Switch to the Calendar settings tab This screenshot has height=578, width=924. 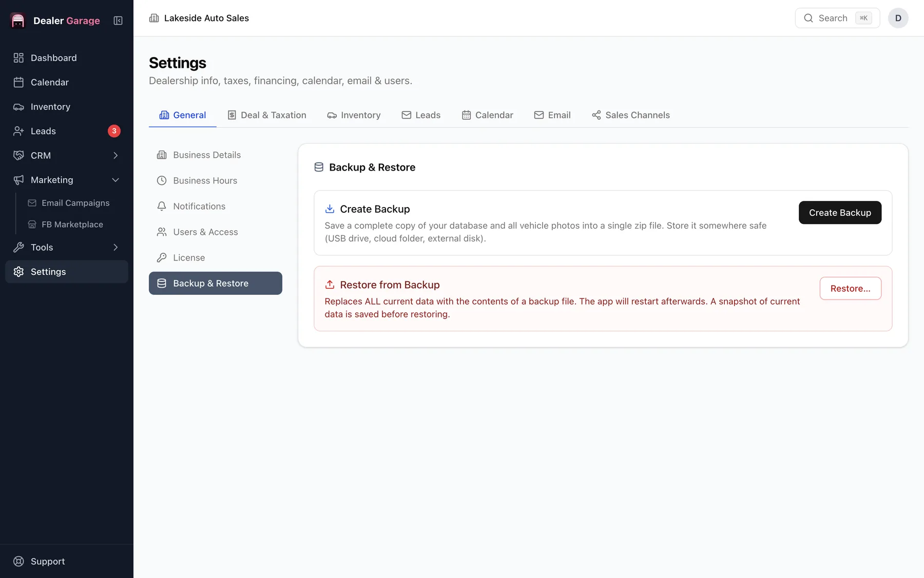[x=488, y=115]
